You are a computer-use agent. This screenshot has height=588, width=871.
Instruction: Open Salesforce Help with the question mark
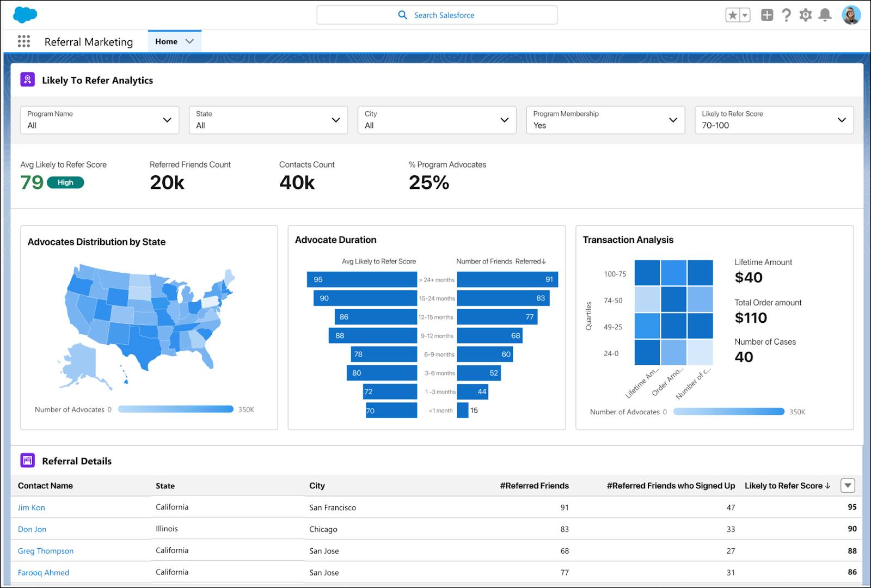[x=786, y=15]
